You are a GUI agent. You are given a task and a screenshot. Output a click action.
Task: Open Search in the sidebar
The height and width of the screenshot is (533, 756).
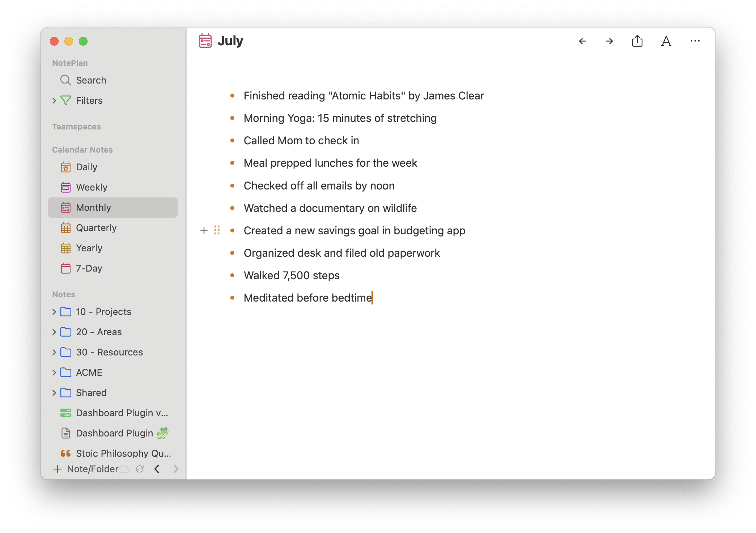point(91,80)
